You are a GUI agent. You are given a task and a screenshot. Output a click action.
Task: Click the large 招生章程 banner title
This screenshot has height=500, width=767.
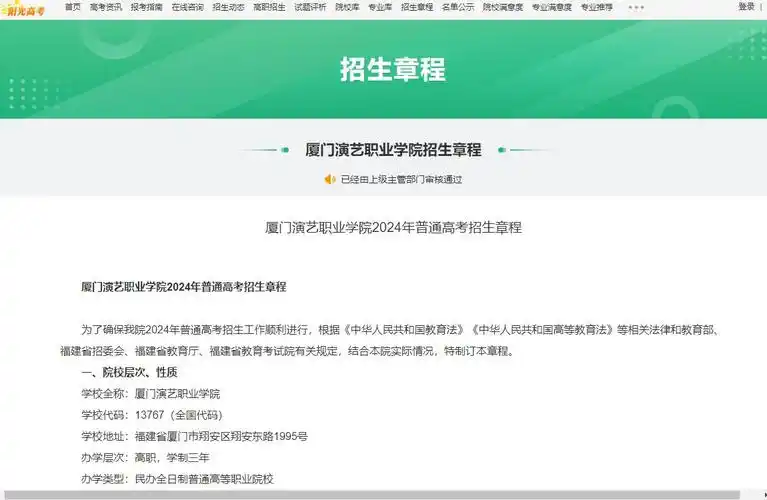point(393,69)
